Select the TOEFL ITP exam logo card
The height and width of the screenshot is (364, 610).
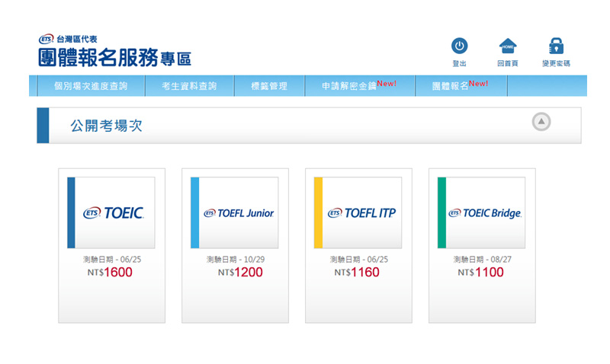tap(358, 212)
